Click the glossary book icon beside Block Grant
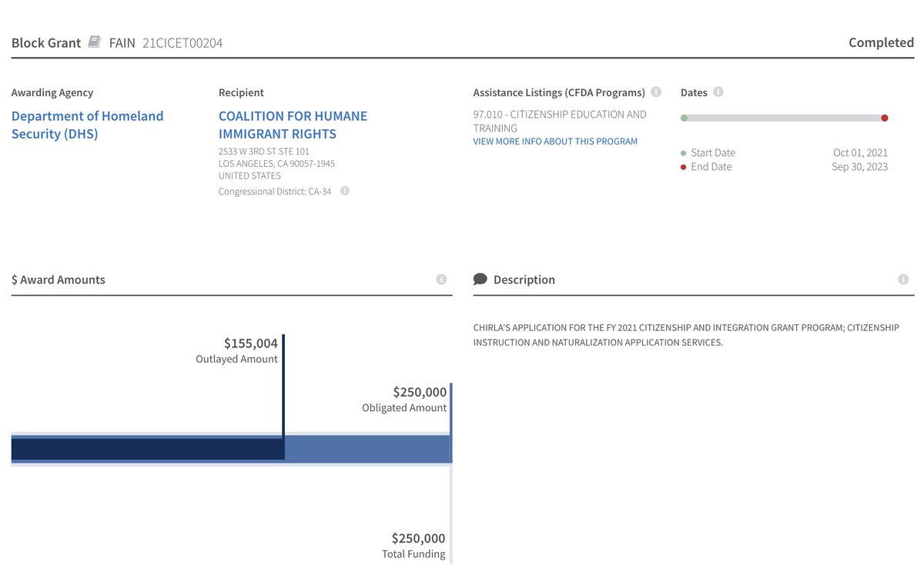The width and height of the screenshot is (924, 585). (x=94, y=42)
